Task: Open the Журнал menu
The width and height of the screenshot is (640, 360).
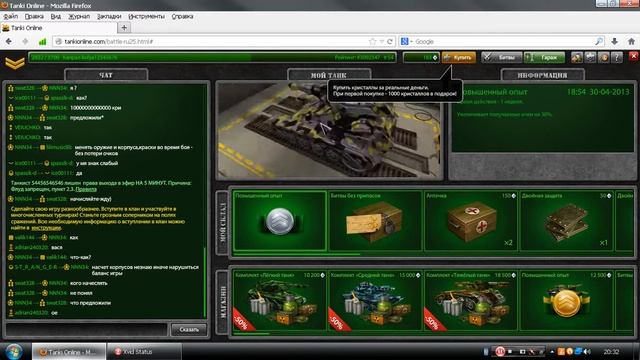Action: coord(79,16)
